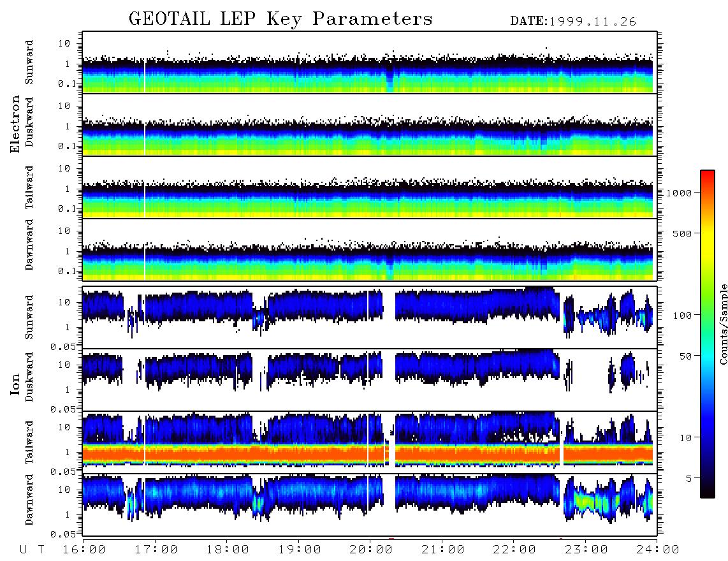Click the 100 color bar tick label
This screenshot has width=728, height=561.
pos(682,316)
